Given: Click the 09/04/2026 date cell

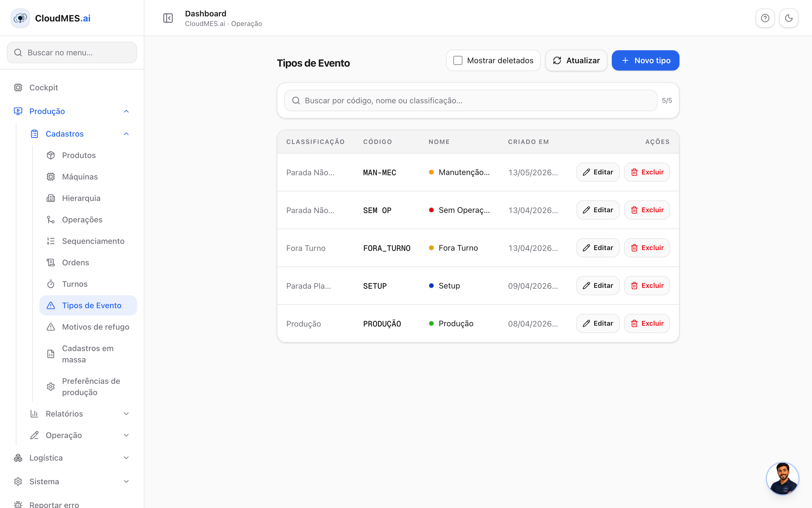Looking at the screenshot, I should coord(533,286).
